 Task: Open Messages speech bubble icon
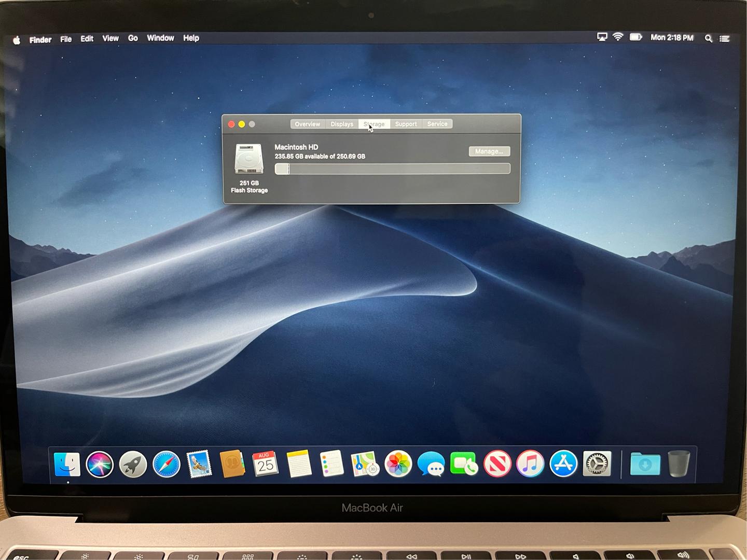click(431, 464)
